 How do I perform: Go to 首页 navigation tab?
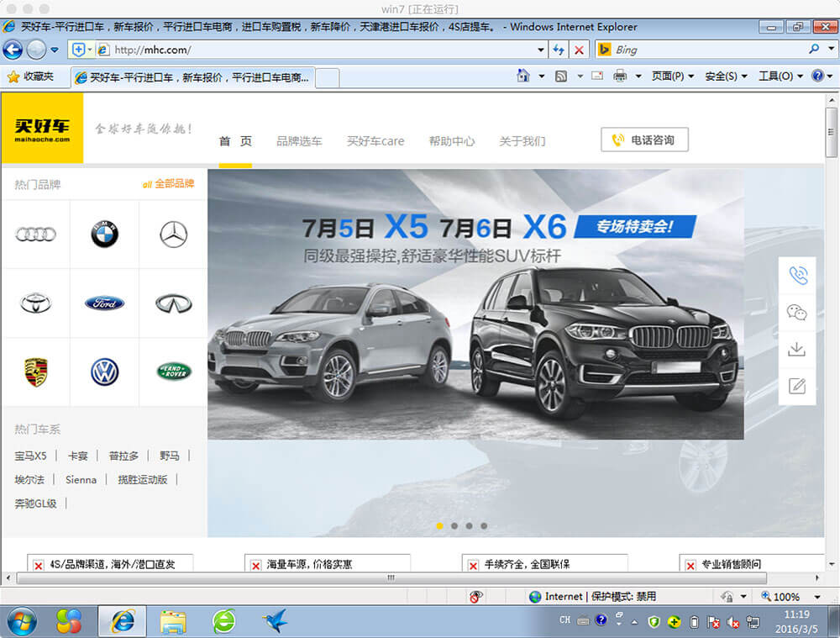click(235, 141)
